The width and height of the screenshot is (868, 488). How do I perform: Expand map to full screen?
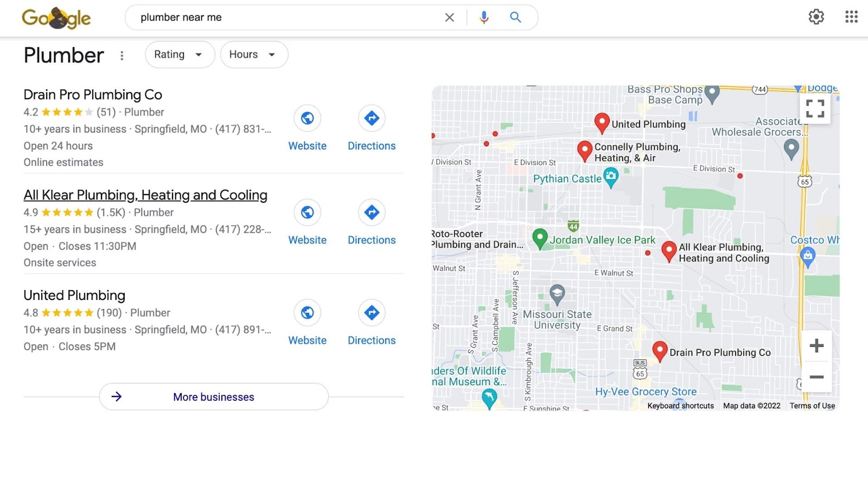click(x=815, y=108)
